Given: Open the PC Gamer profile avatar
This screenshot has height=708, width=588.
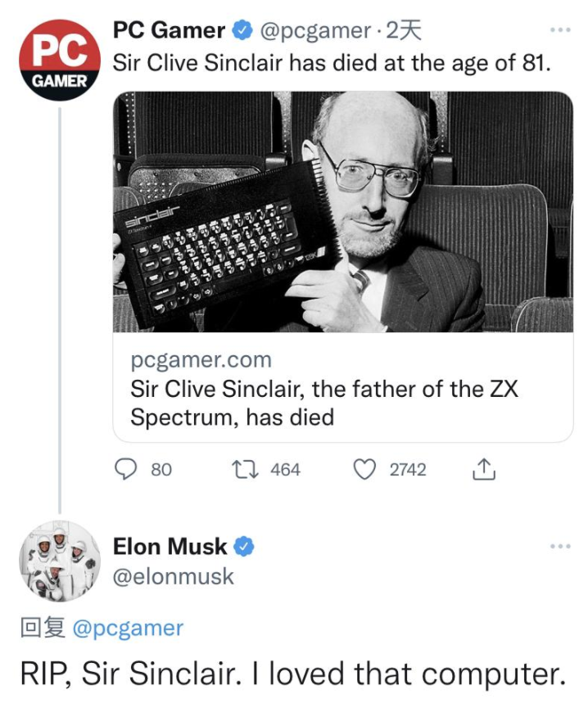Looking at the screenshot, I should pos(60,60).
